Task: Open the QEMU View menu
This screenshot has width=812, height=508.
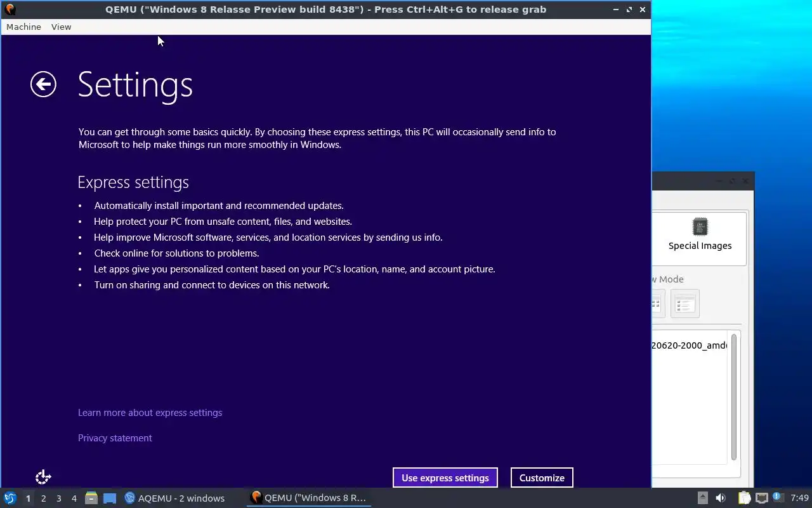Action: 61,27
